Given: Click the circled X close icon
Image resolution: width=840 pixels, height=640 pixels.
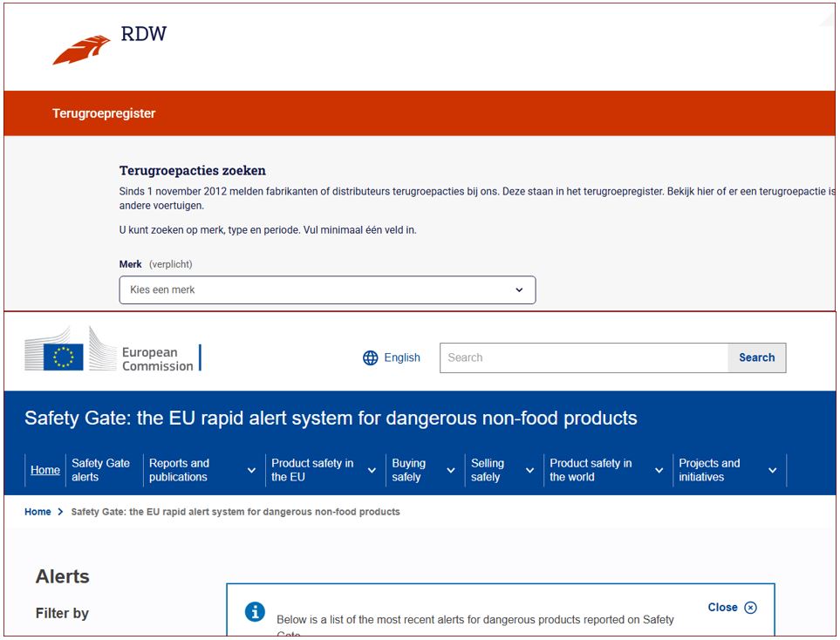Looking at the screenshot, I should pyautogui.click(x=750, y=608).
